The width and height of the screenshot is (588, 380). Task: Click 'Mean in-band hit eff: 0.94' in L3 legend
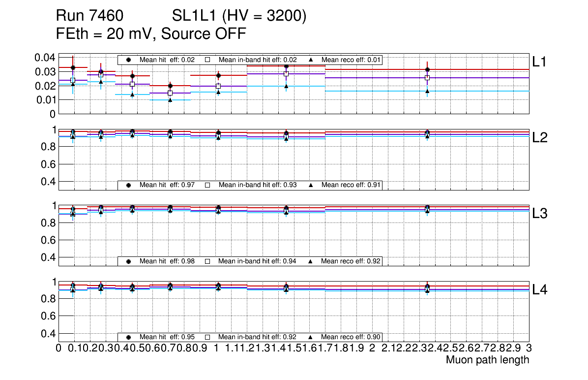[257, 261]
